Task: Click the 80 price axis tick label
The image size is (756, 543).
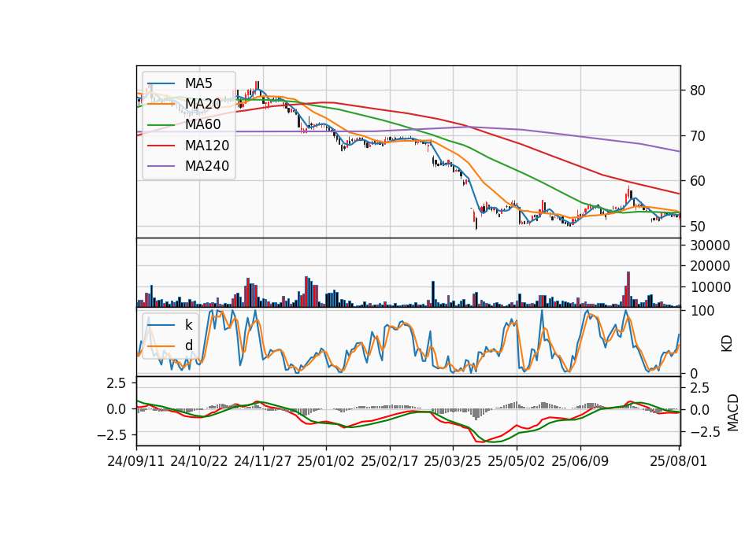Action: click(x=697, y=90)
